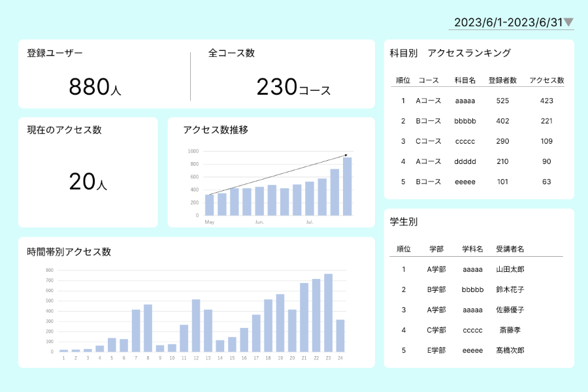Click the hour 12 bar in hourly chart
The width and height of the screenshot is (588, 392).
click(196, 325)
